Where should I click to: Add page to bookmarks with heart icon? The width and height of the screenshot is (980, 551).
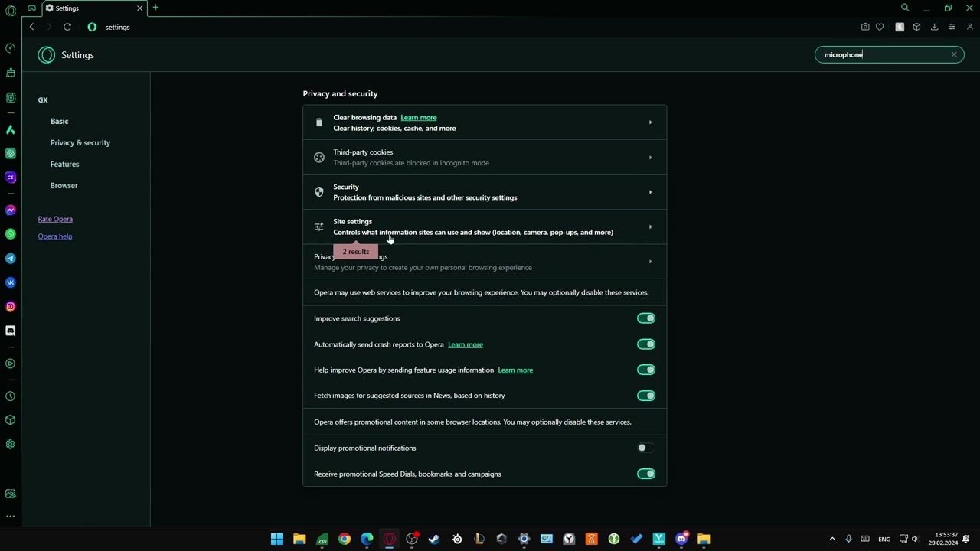click(880, 27)
